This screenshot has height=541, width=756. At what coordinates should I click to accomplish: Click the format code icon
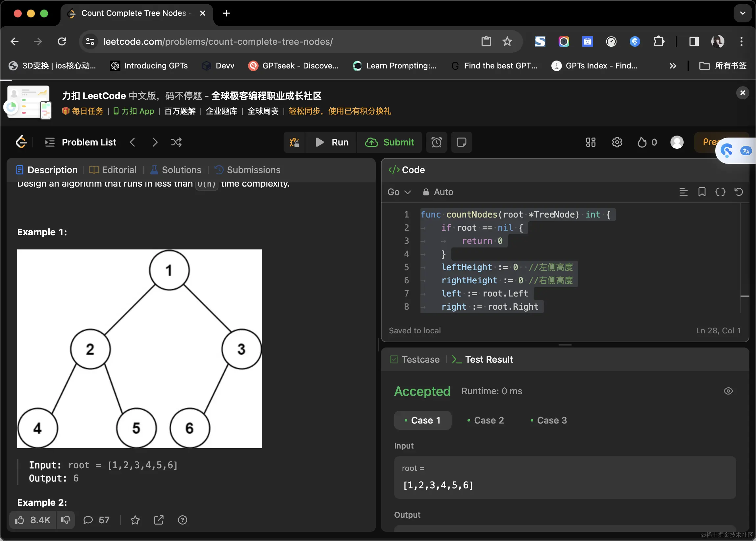(683, 192)
